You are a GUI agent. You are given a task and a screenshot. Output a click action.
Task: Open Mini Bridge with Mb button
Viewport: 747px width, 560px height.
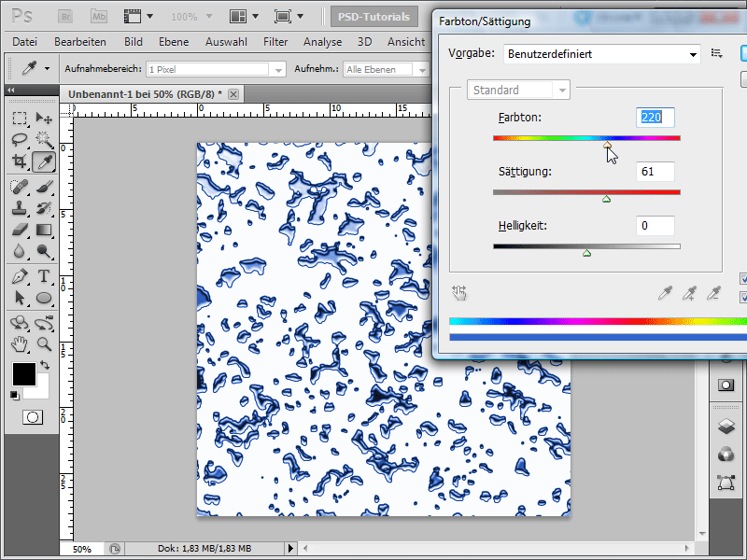[99, 17]
